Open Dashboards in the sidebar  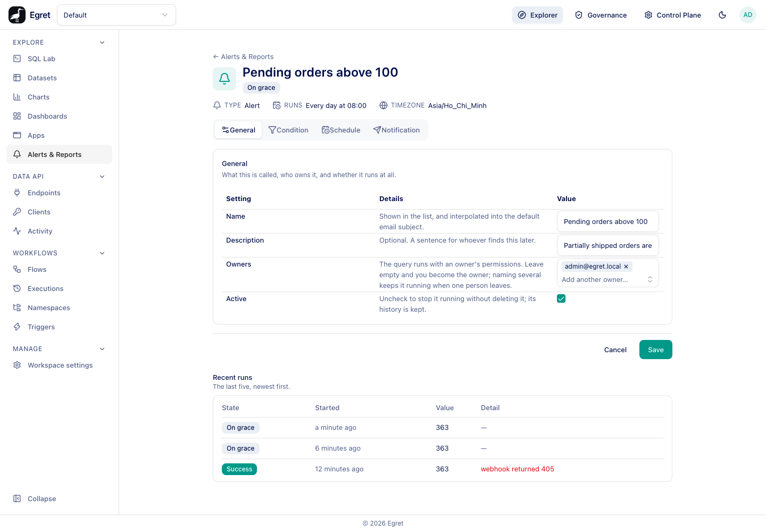(59, 116)
